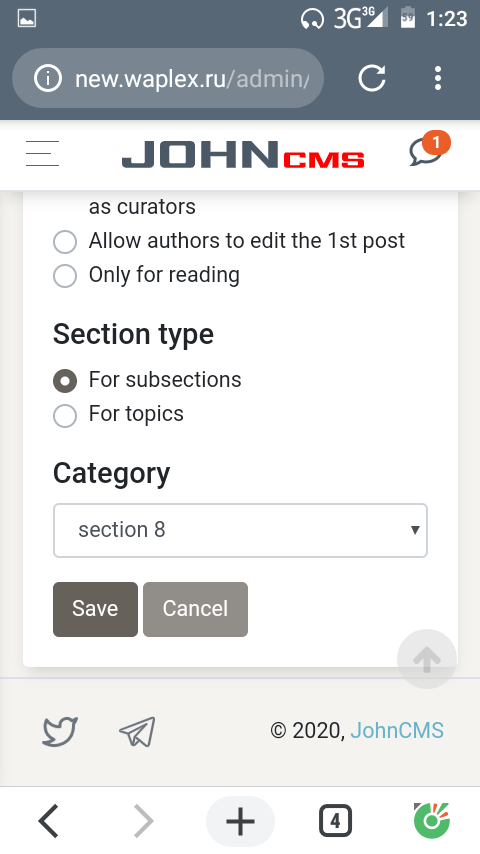Click the Cancel button
Viewport: 480px width, 854px height.
(196, 609)
